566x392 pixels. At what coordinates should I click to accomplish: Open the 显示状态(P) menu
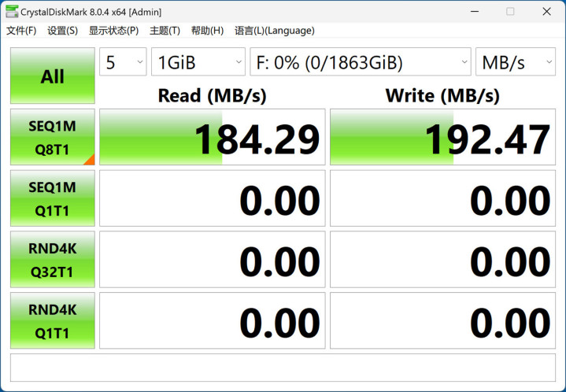113,31
